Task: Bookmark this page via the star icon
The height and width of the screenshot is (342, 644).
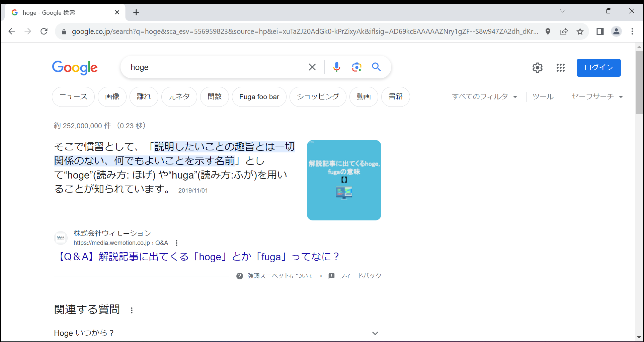Action: pyautogui.click(x=580, y=31)
